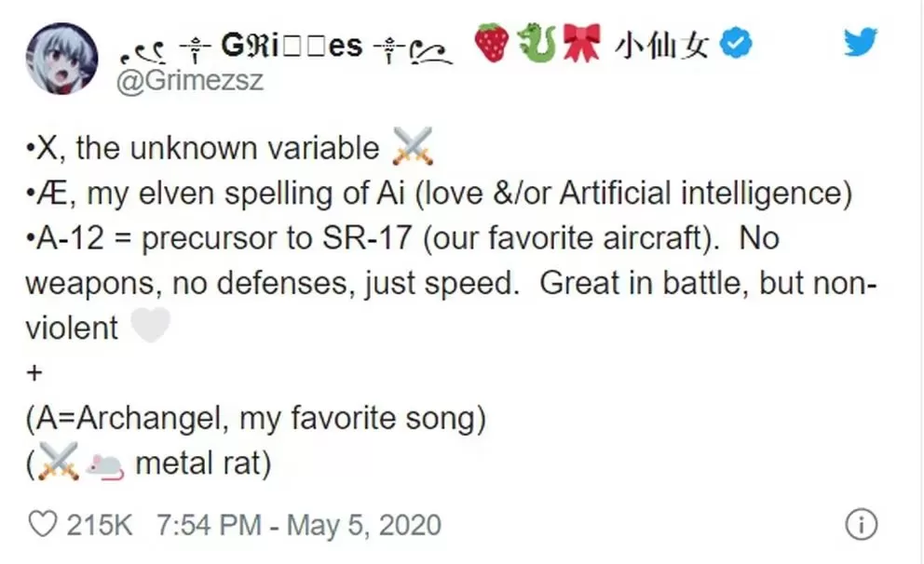This screenshot has height=564, width=924.
Task: Click the 7:54 PM - May 5, 2020 timestamp
Action: (299, 525)
